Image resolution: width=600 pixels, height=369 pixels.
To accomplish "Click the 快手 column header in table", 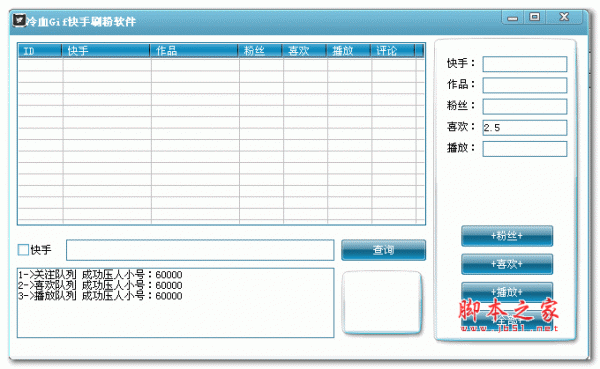I will (x=106, y=51).
